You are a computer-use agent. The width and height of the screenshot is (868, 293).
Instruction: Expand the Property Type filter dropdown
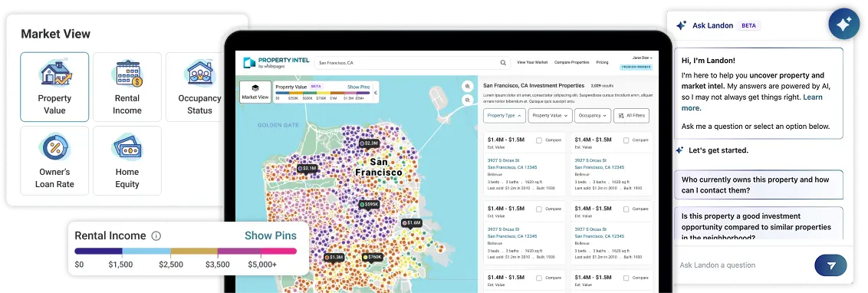504,116
